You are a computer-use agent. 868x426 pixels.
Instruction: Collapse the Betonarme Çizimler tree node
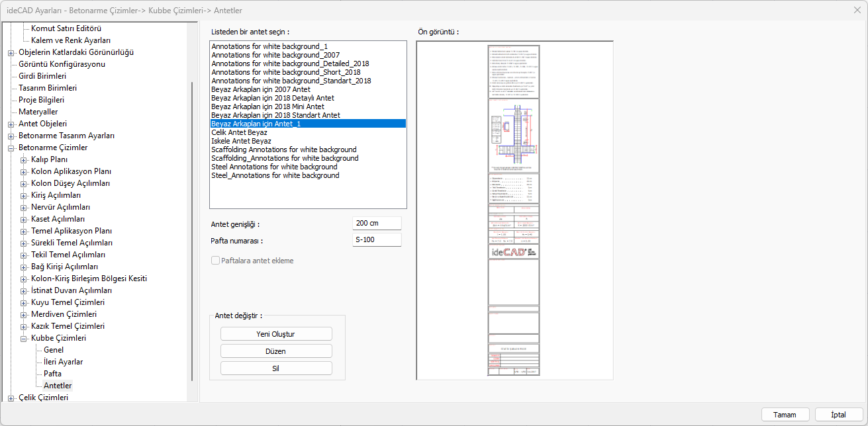pos(11,148)
